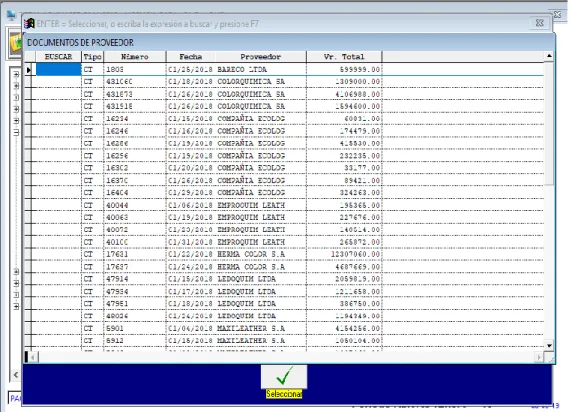Screen dimensions: 572x412
Task: Click HERMA COLOR S.A dated 01/24/2018
Action: (x=251, y=267)
